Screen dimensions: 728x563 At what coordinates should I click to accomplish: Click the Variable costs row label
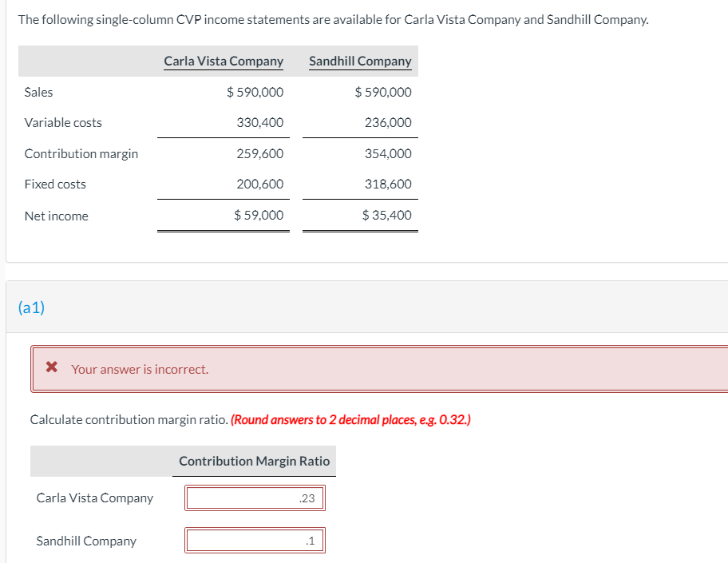tap(63, 123)
